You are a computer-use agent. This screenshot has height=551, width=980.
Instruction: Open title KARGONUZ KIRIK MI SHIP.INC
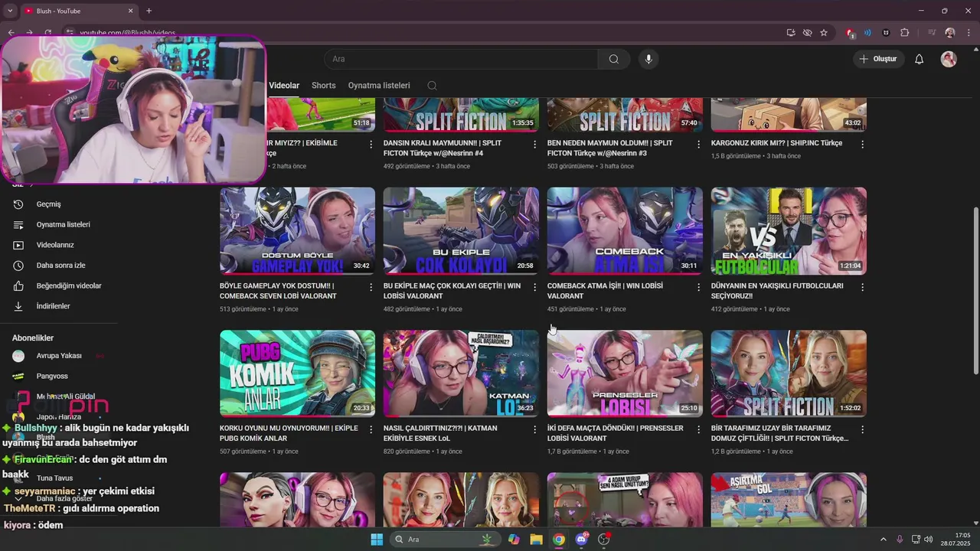pyautogui.click(x=776, y=143)
